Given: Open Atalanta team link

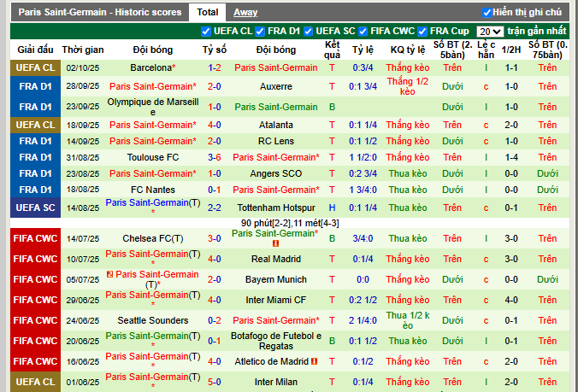Looking at the screenshot, I should (x=275, y=125).
